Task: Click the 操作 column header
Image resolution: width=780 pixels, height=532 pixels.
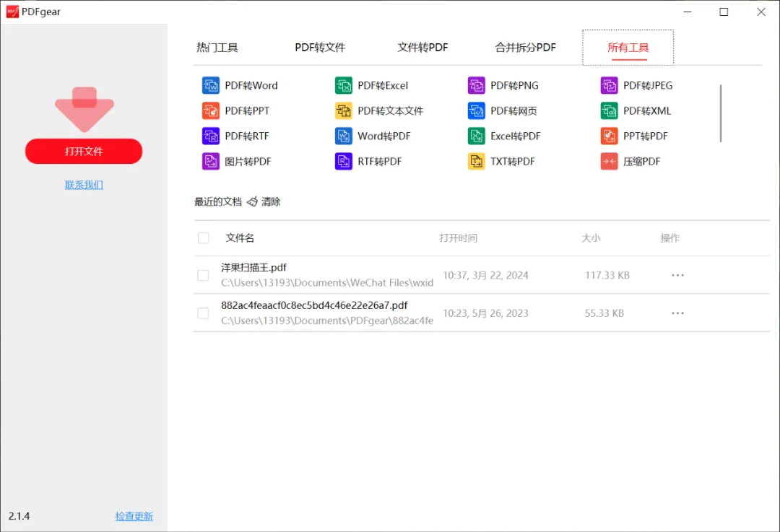Action: tap(670, 237)
